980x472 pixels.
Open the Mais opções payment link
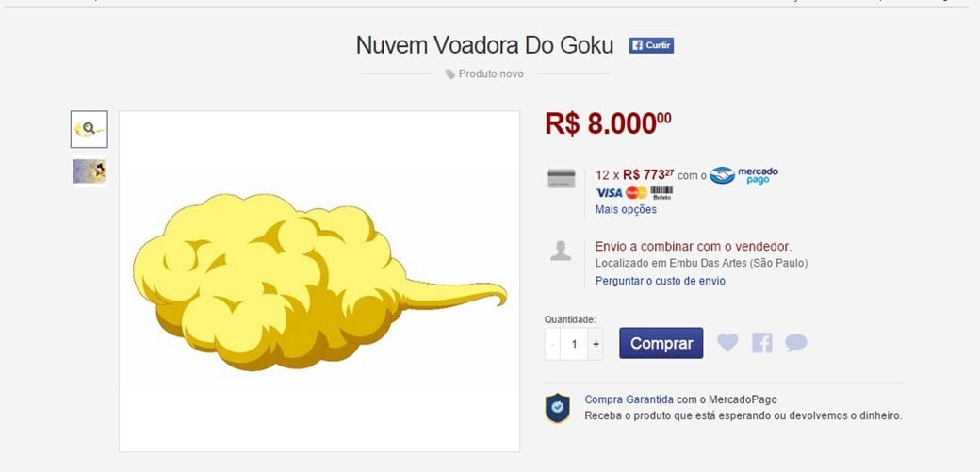tap(626, 209)
